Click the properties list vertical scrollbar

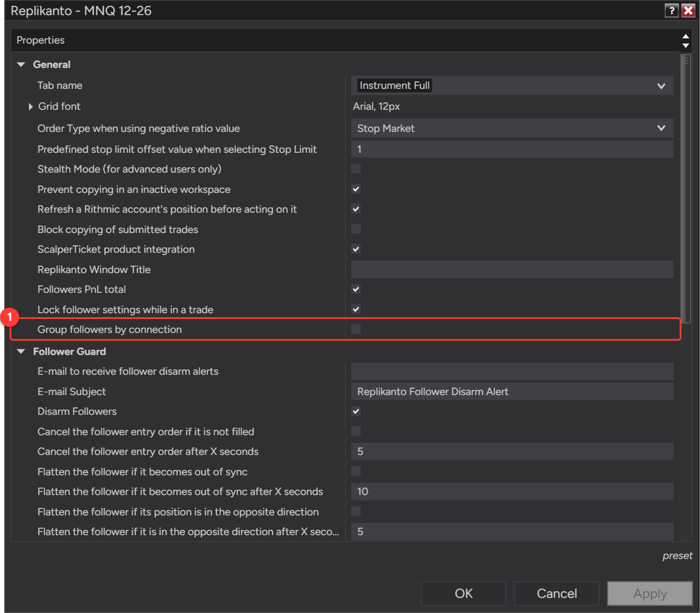pos(686,188)
